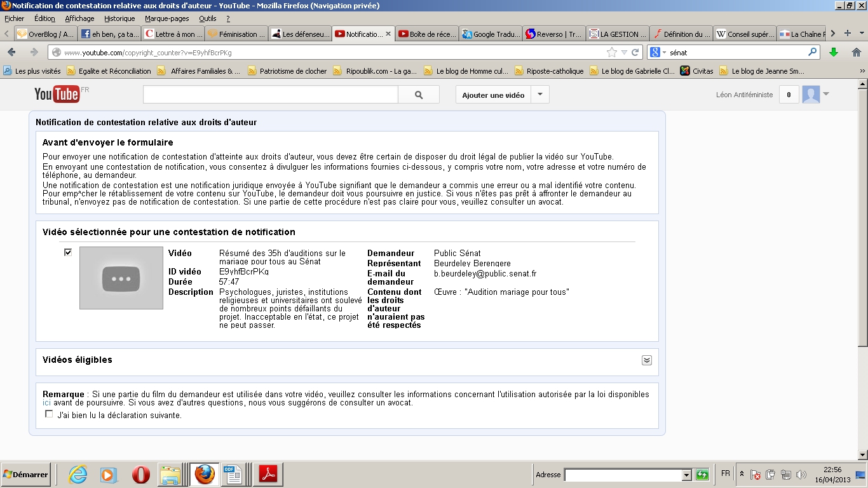Open the 'Riposte-catholique' bookmark
Viewport: 868px width, 488px height.
(x=549, y=71)
